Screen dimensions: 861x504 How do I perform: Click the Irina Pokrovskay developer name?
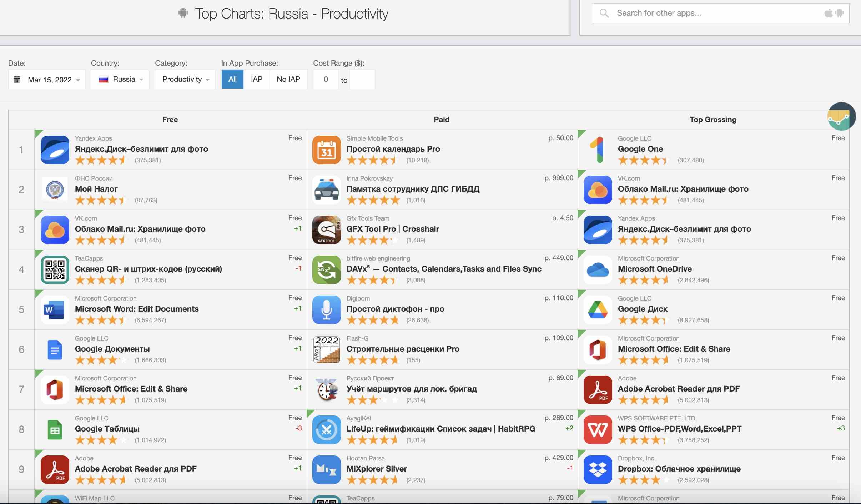[369, 178]
